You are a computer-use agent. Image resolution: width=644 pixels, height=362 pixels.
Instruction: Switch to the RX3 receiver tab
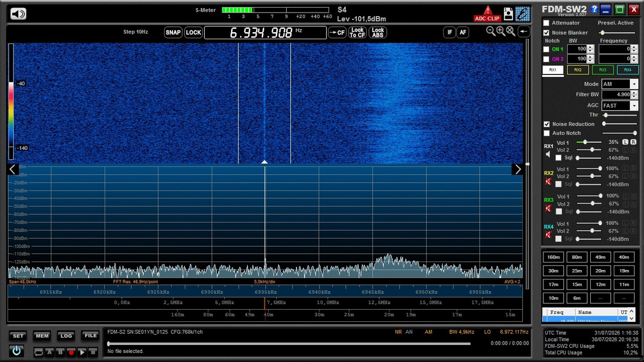[603, 70]
